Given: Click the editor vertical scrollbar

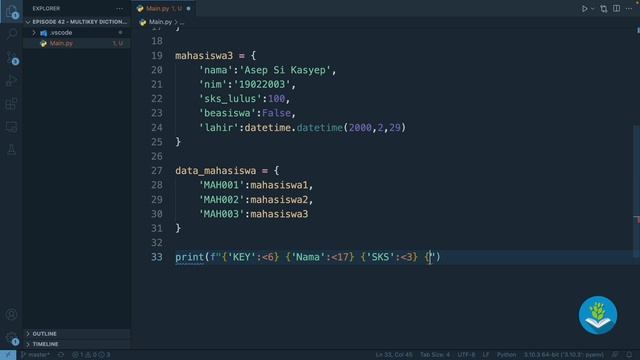Looking at the screenshot, I should pos(637,192).
